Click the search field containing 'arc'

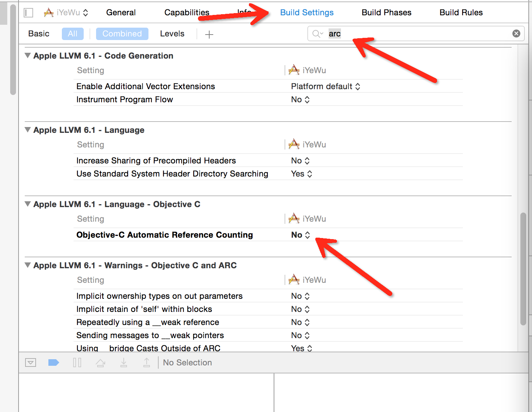tap(416, 34)
